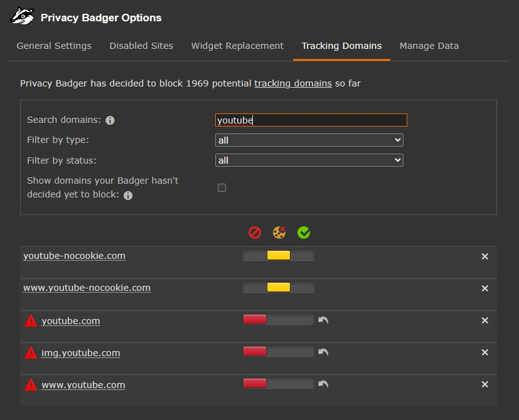Click the green allow checkmark legend icon
The height and width of the screenshot is (420, 519).
[304, 233]
